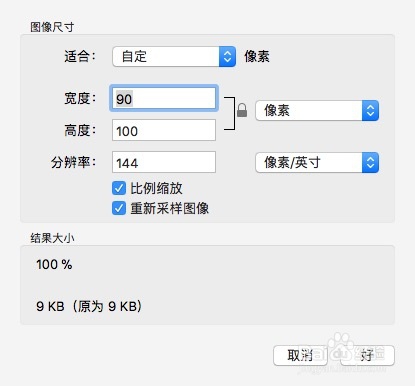Open the resolution unit dropdown 像素/英寸

point(317,163)
